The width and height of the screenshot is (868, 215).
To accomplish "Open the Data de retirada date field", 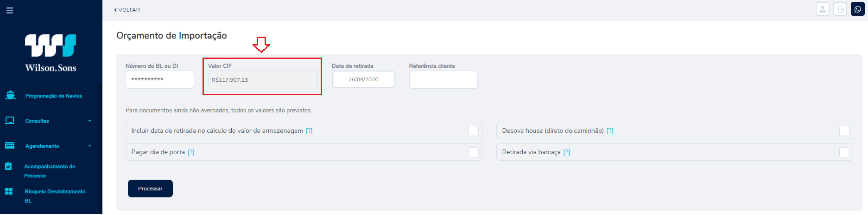I will (x=363, y=79).
